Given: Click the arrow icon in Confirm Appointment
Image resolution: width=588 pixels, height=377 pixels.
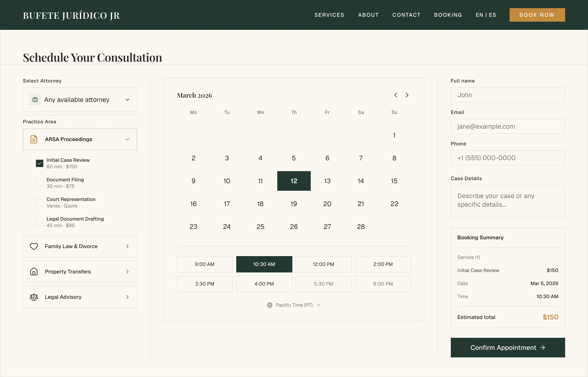Looking at the screenshot, I should point(543,348).
